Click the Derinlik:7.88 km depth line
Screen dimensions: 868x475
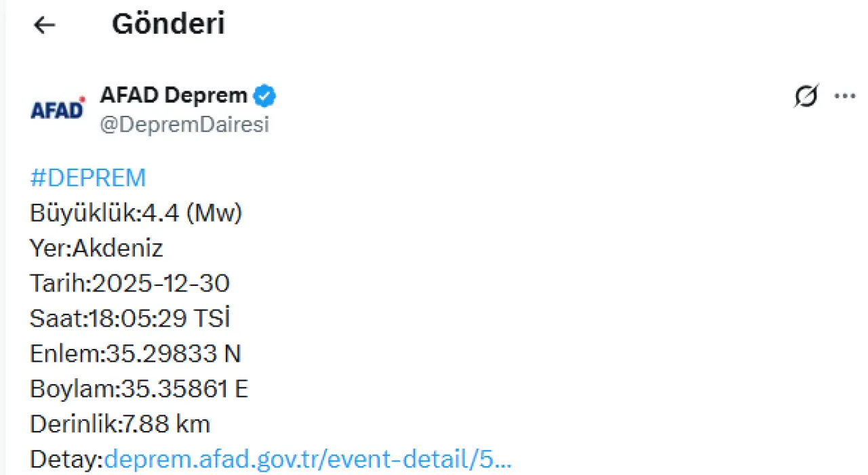coord(120,425)
